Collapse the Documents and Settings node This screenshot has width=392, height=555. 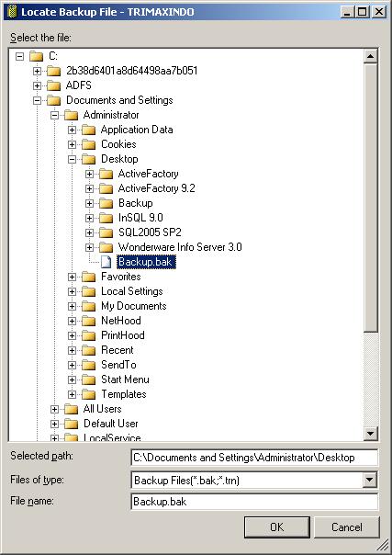point(37,100)
